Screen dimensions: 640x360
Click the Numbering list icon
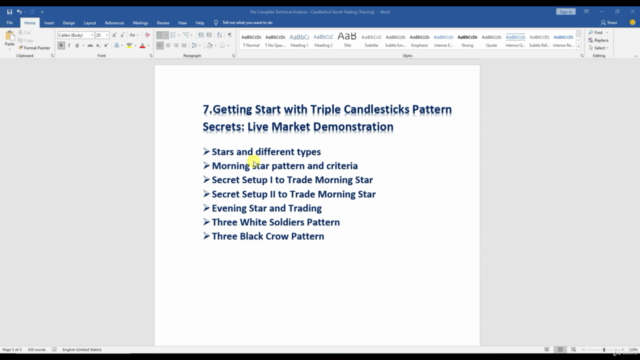[173, 35]
